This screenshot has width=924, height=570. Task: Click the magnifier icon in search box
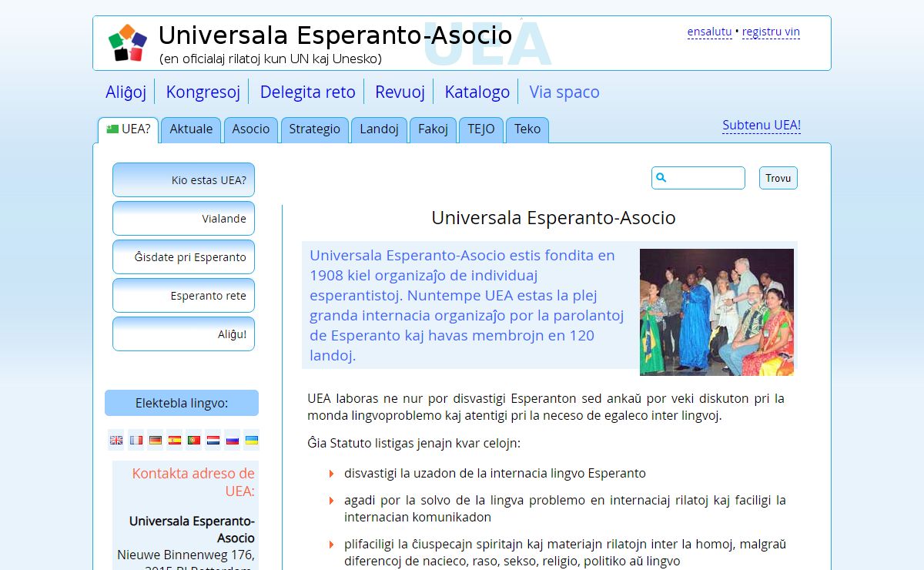[661, 178]
